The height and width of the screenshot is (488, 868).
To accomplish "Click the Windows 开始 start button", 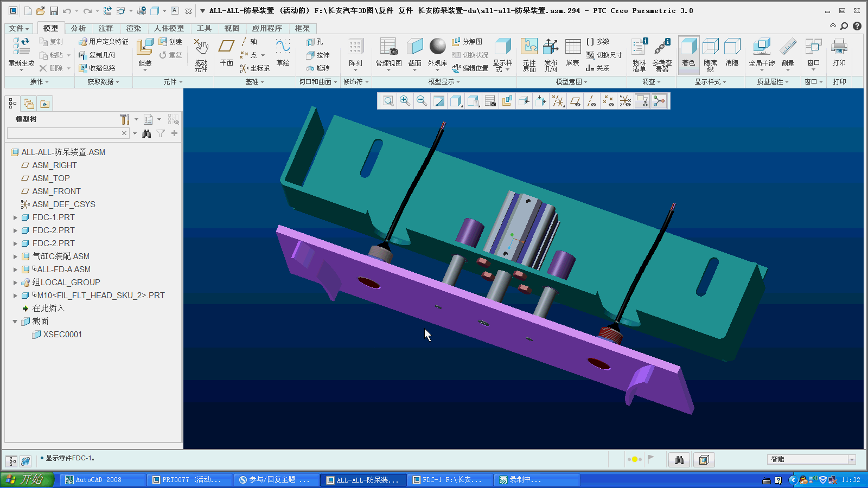I will (x=27, y=479).
